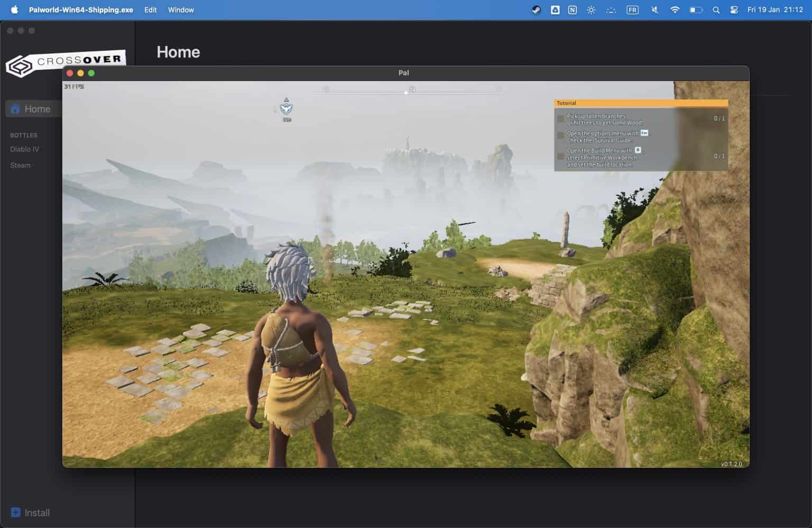This screenshot has width=812, height=528.
Task: Check the 'Open the options menu' tutorial box
Action: pyautogui.click(x=561, y=136)
